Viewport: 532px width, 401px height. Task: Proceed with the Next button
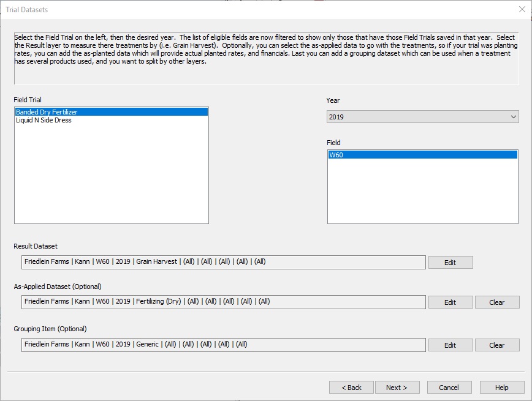point(397,387)
